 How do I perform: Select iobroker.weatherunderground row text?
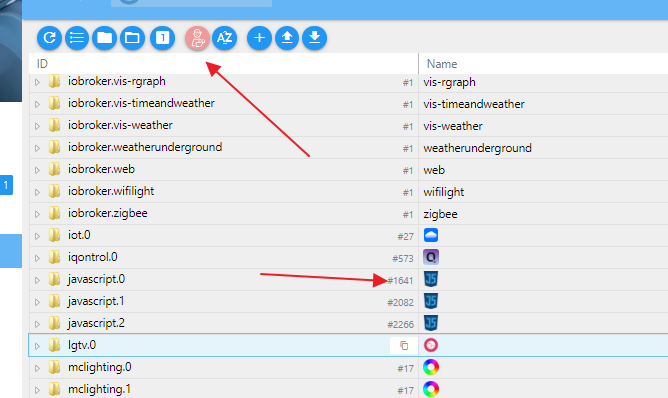(x=145, y=147)
